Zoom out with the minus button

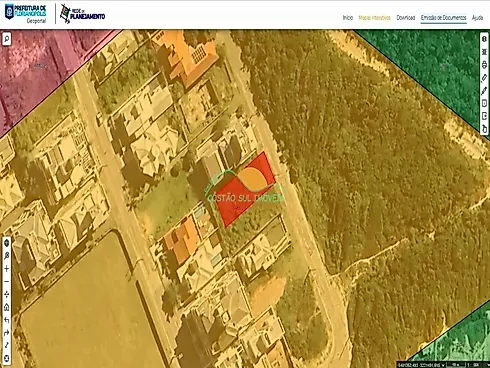pos(7,282)
